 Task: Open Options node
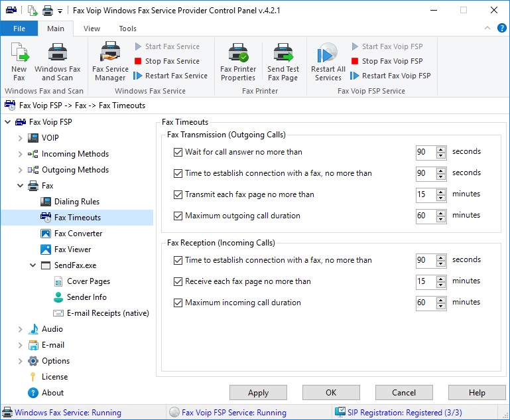click(56, 361)
